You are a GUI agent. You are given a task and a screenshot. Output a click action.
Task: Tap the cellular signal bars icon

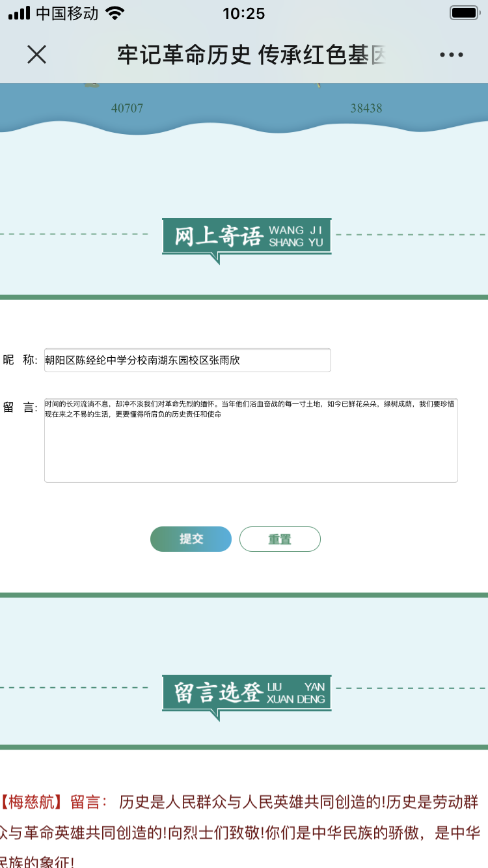20,14
